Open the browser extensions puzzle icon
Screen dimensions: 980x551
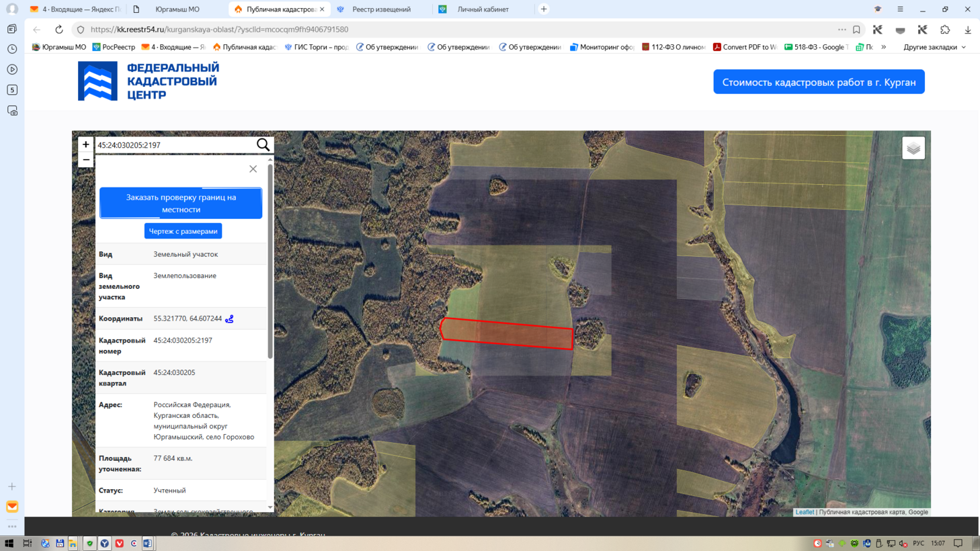pyautogui.click(x=945, y=30)
